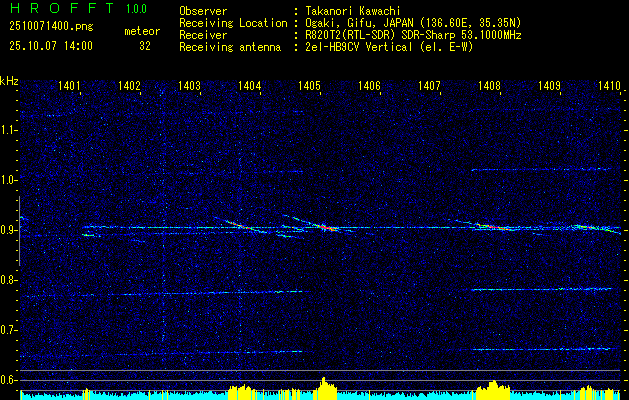The image size is (629, 400).
Task: Click the 0.7 kHz frequency label
Action: tap(7, 330)
